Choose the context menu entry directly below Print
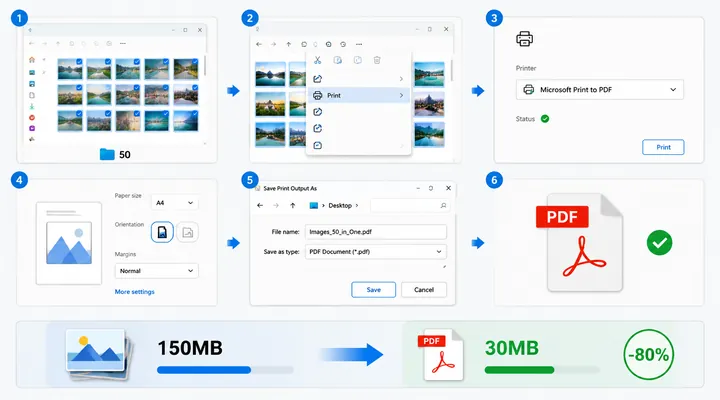The width and height of the screenshot is (720, 400). (358, 112)
